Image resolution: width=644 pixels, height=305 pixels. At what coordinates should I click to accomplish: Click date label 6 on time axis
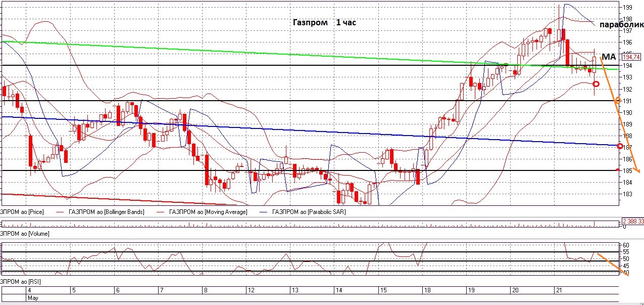coord(118,290)
